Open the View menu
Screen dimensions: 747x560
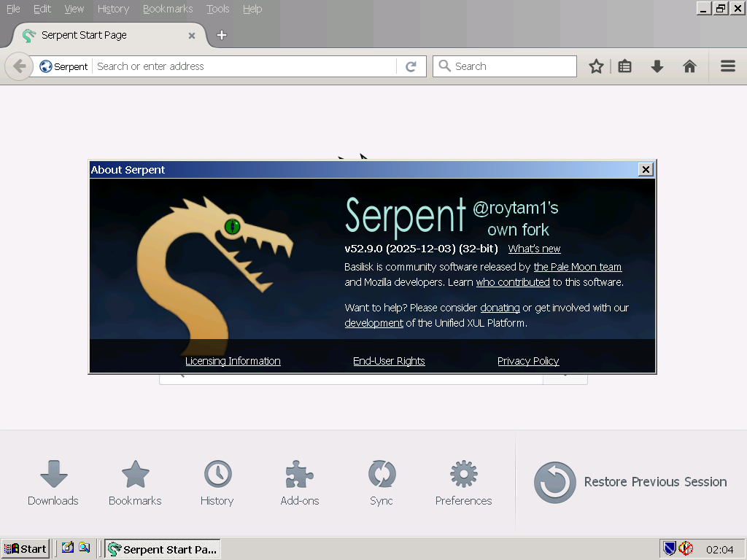pyautogui.click(x=74, y=9)
